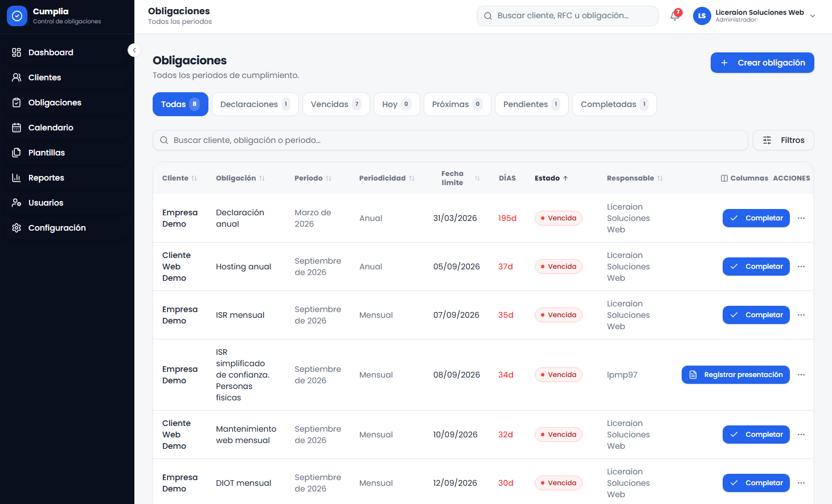Sort by Periodo column

click(x=313, y=178)
